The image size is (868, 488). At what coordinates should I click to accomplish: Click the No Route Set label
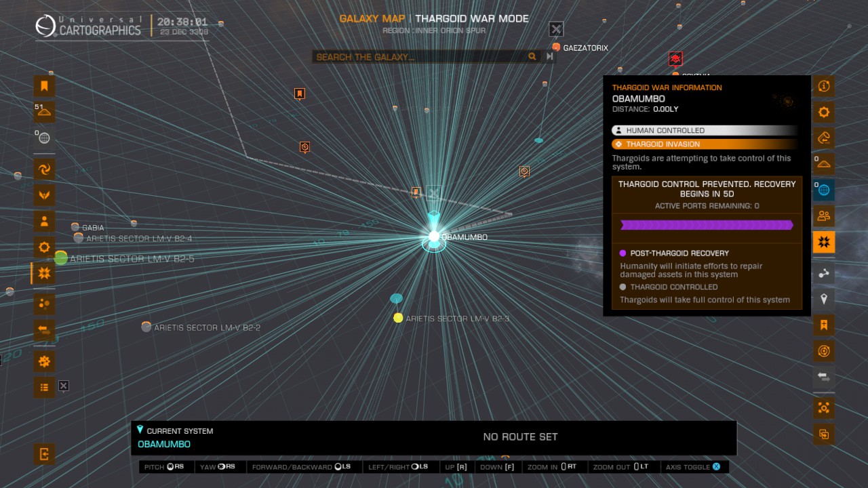pyautogui.click(x=520, y=437)
